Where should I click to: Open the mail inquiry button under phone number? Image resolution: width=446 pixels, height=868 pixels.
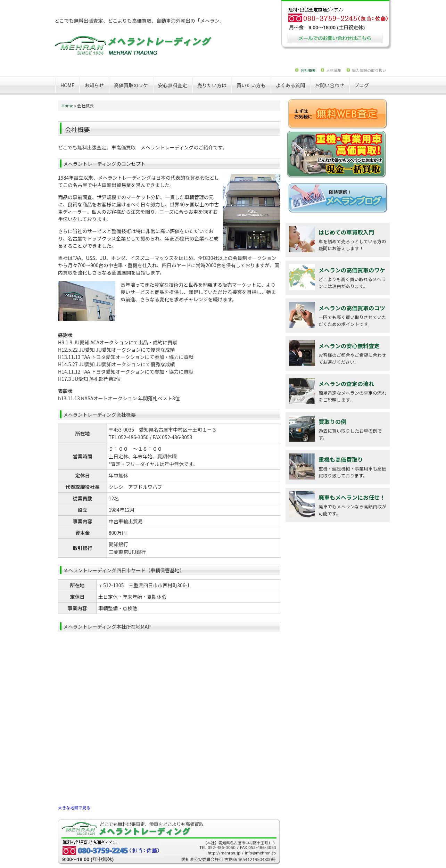coord(335,38)
